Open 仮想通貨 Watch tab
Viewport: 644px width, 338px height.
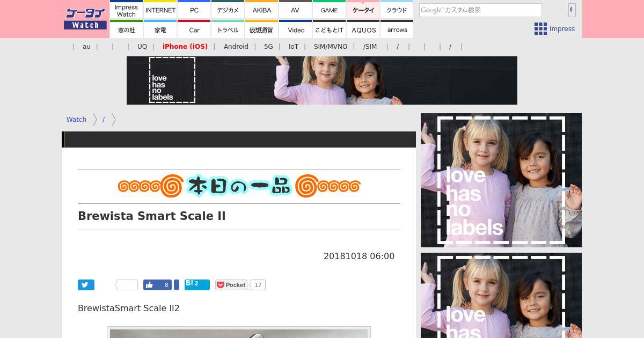click(262, 30)
